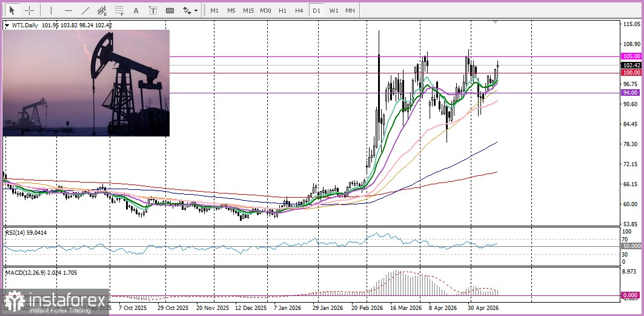Select the equidistant channel tool
Image resolution: width=644 pixels, height=316 pixels.
coord(102,10)
